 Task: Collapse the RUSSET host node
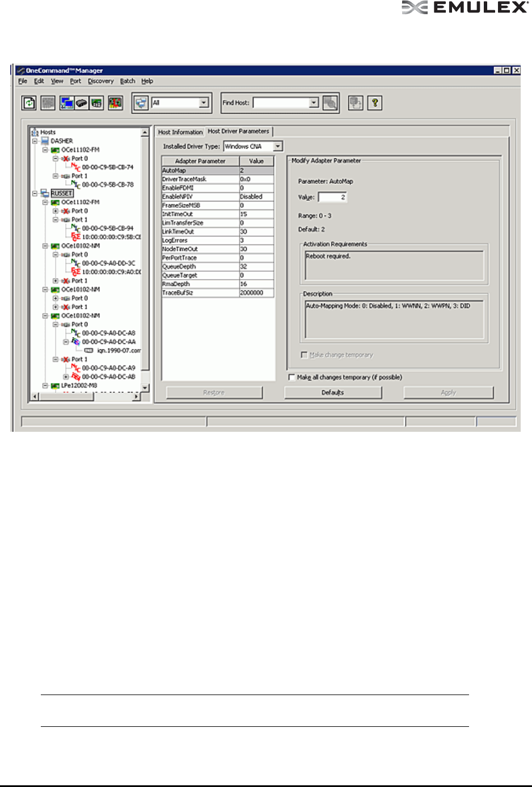tap(35, 193)
